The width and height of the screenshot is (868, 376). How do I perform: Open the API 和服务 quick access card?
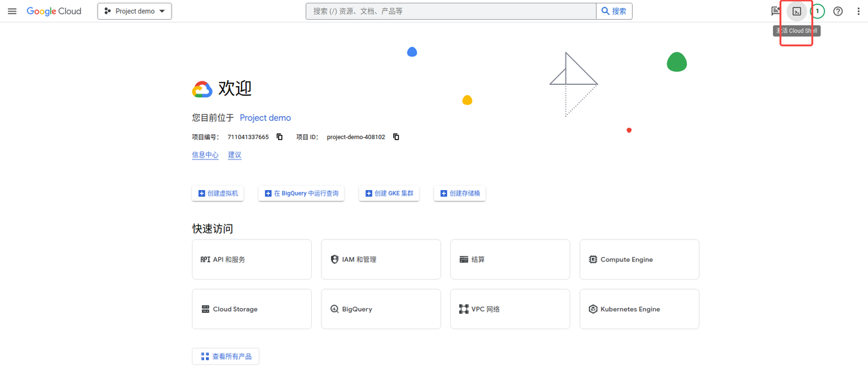coord(252,259)
